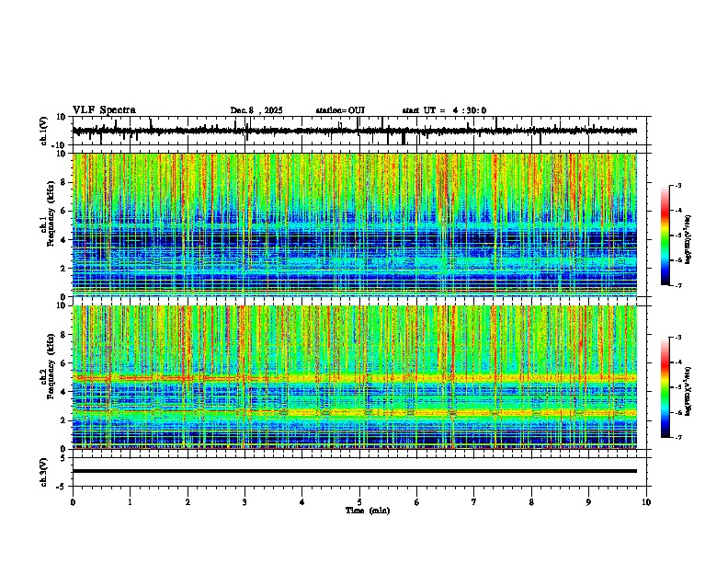Image resolution: width=728 pixels, height=563 pixels.
Task: Click the "-7" tick on ch.1 colorbar
Action: click(677, 285)
